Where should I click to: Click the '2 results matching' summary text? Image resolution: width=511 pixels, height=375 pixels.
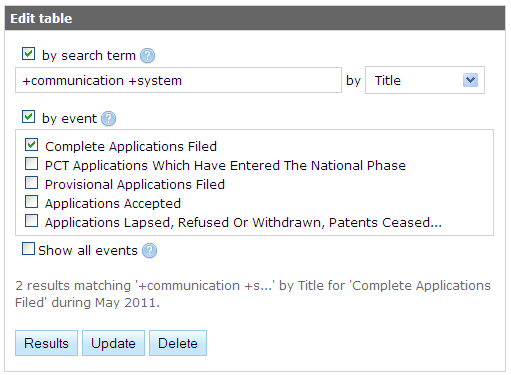pos(253,294)
